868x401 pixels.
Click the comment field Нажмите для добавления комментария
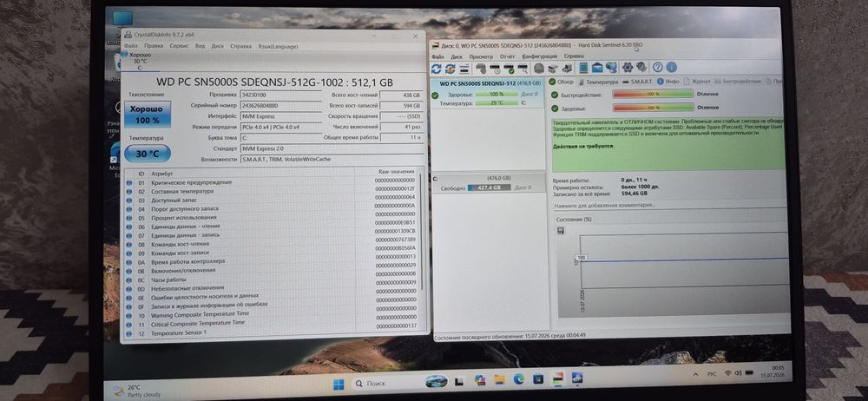click(669, 204)
